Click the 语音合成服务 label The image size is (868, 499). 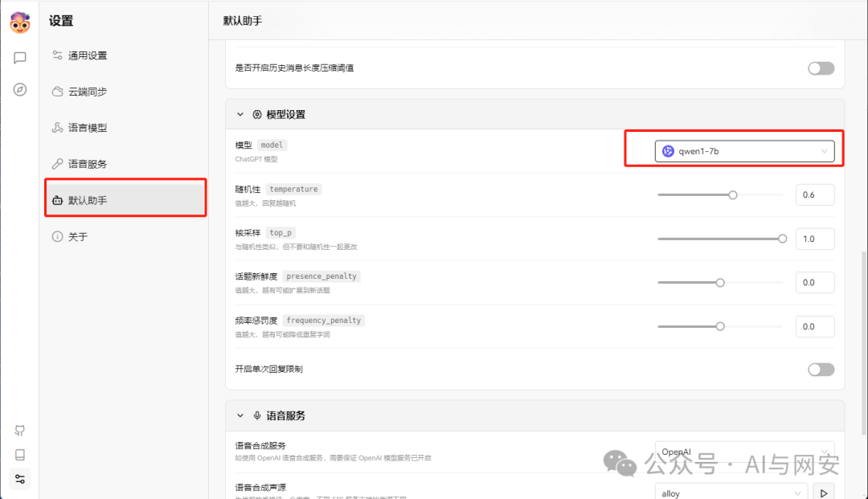click(260, 445)
